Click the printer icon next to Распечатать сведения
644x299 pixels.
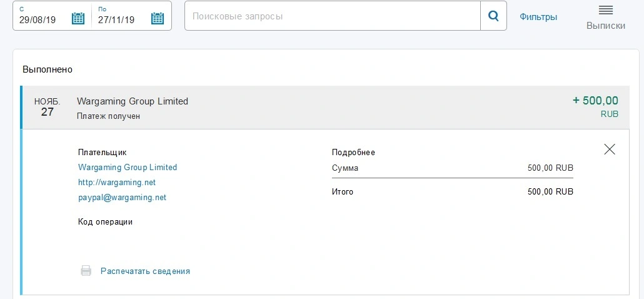point(86,271)
